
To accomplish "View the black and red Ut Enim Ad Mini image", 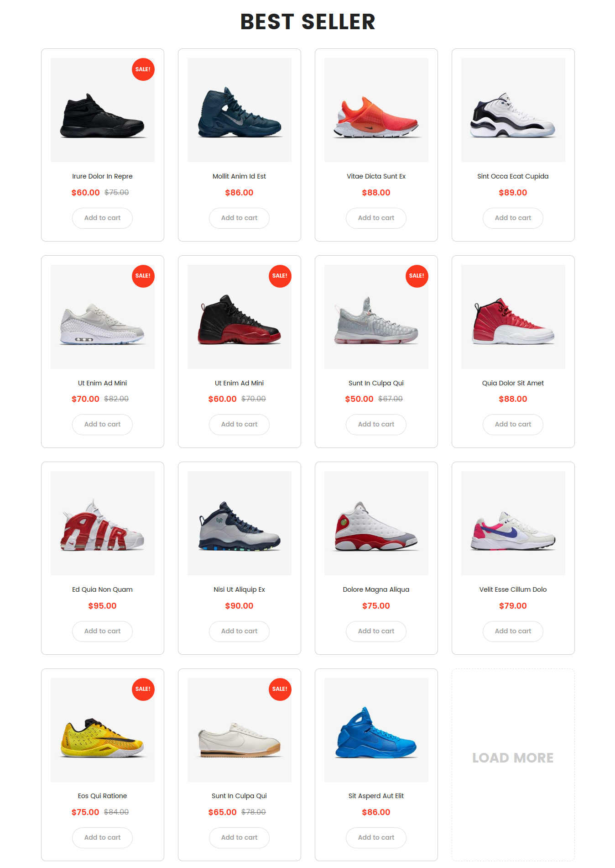I will coord(240,317).
